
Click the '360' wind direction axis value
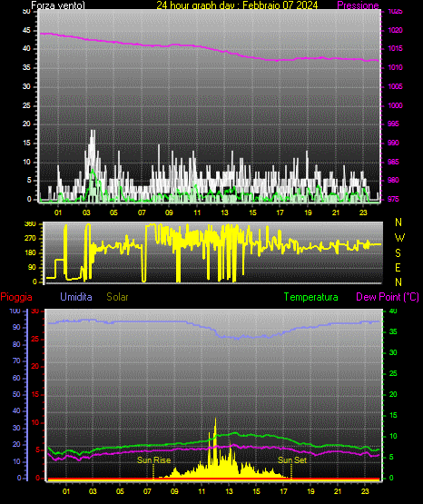click(30, 224)
